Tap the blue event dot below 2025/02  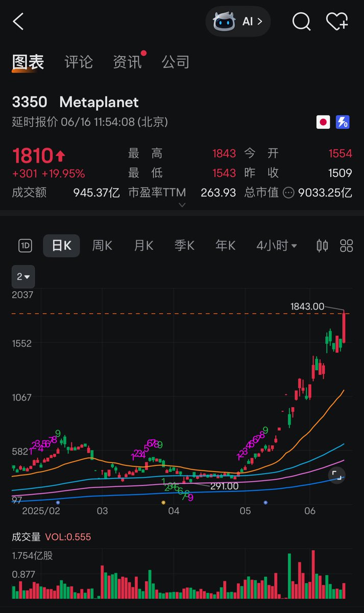[x=57, y=503]
